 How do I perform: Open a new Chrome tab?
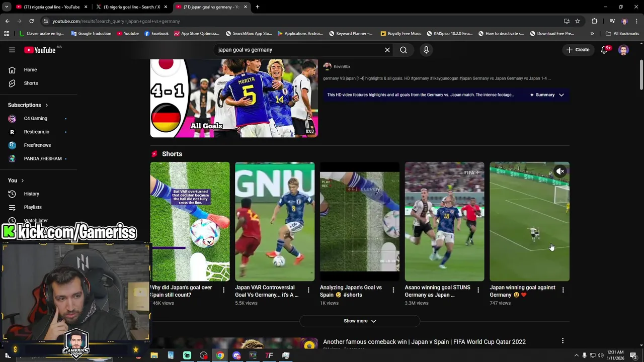258,7
